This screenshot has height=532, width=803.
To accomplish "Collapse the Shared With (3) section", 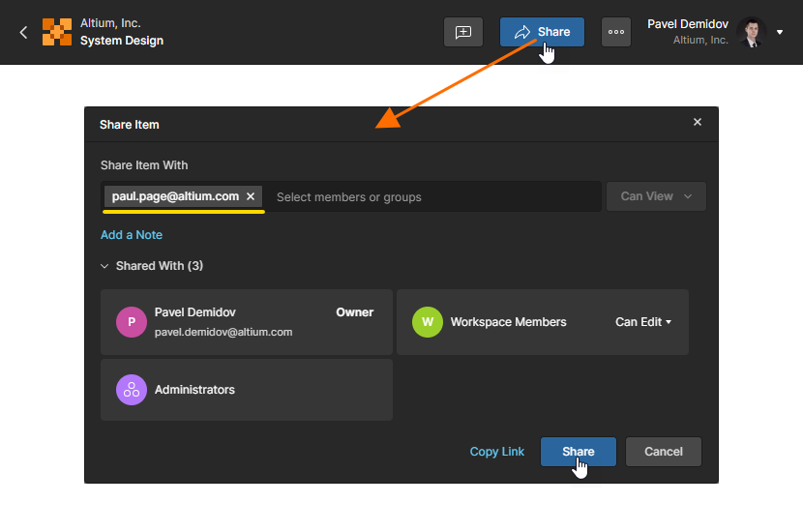I will pyautogui.click(x=104, y=266).
